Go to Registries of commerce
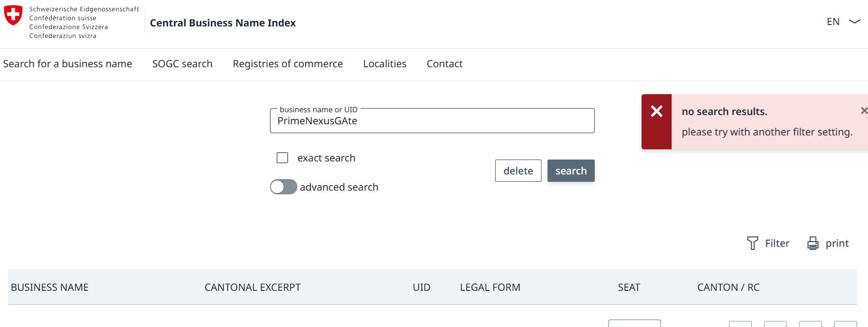The height and width of the screenshot is (327, 868). [288, 64]
